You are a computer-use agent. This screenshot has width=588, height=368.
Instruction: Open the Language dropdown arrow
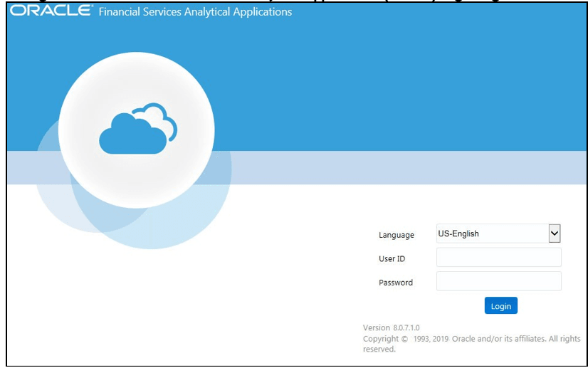(555, 233)
